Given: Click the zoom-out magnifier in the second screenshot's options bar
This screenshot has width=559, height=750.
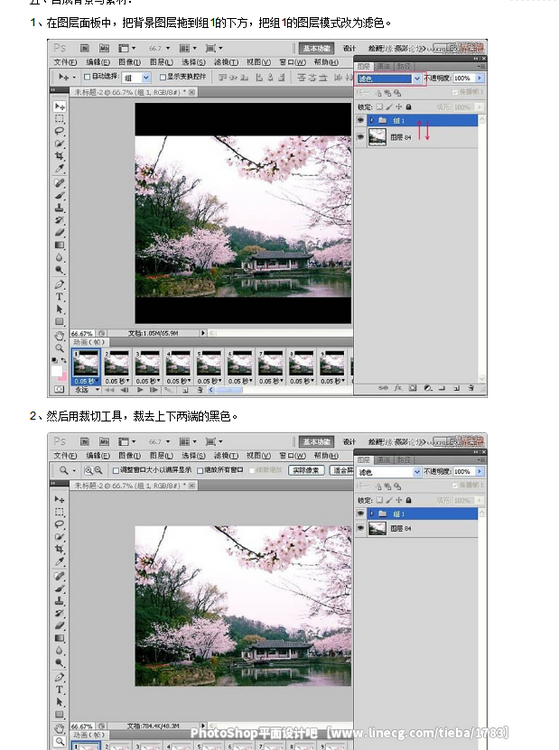Looking at the screenshot, I should point(98,471).
